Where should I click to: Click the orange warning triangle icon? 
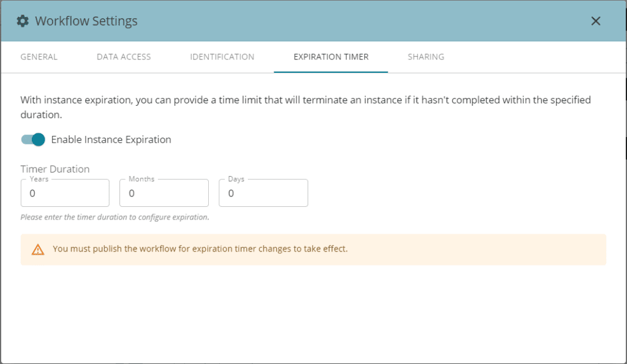point(38,250)
